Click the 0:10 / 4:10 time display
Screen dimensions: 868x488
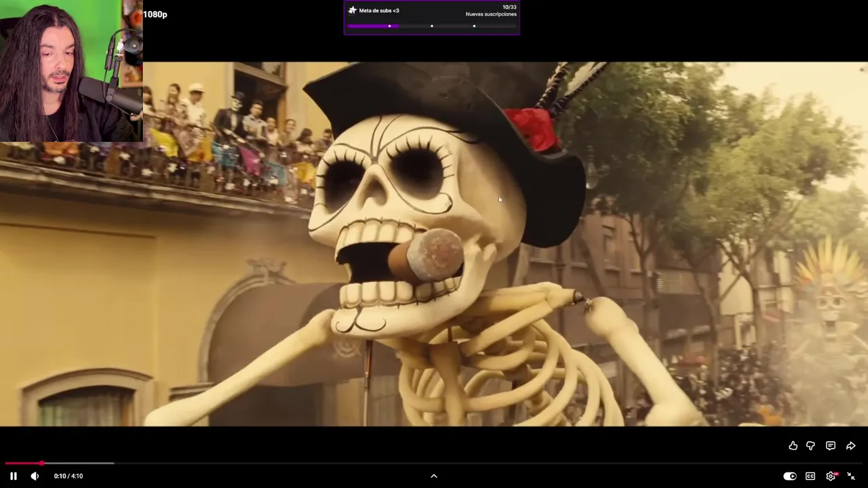68,476
